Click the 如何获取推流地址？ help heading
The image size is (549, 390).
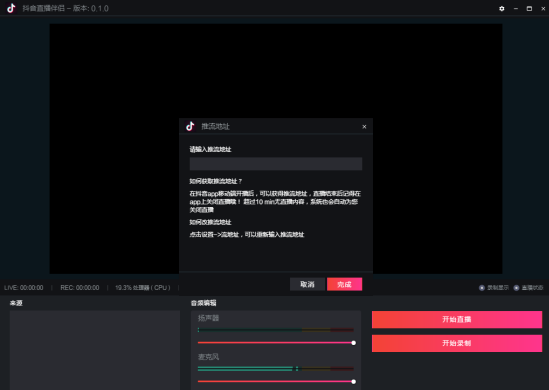click(x=216, y=181)
